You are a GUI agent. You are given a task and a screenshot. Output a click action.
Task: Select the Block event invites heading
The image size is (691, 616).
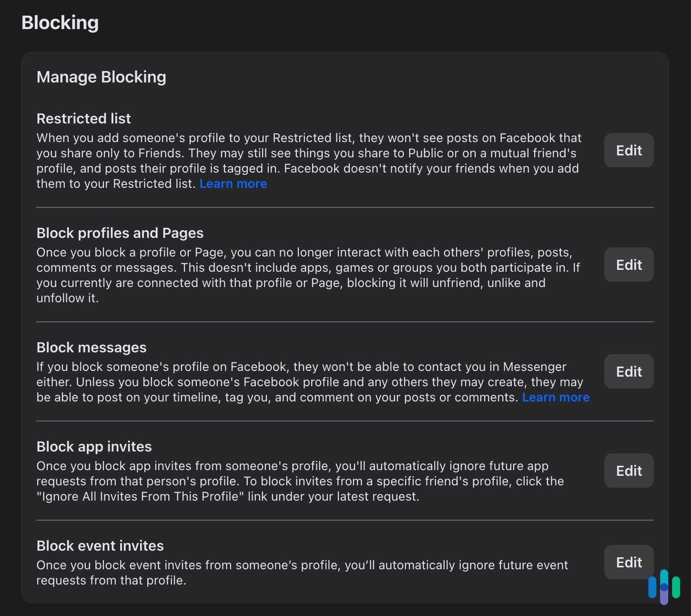[100, 545]
